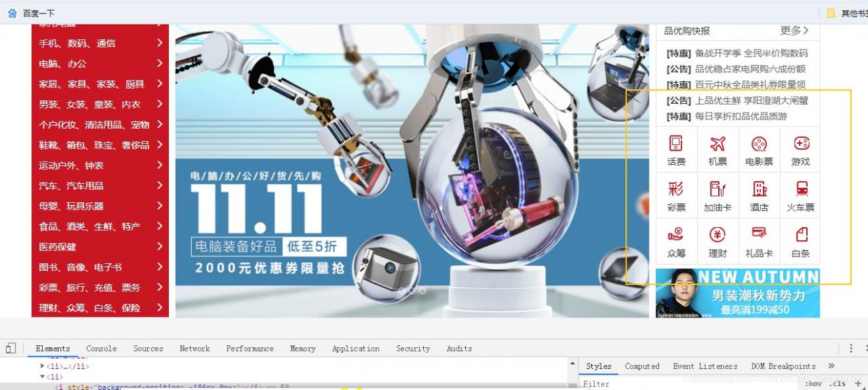This screenshot has width=868, height=390.
Task: Collapse the open <li> node triangle
Action: [42, 376]
